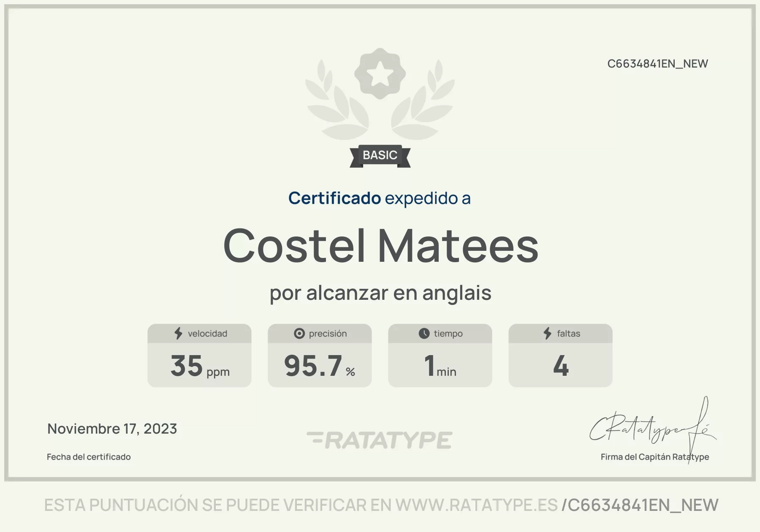This screenshot has width=760, height=532.
Task: Click the clock tiempo icon
Action: tap(424, 334)
